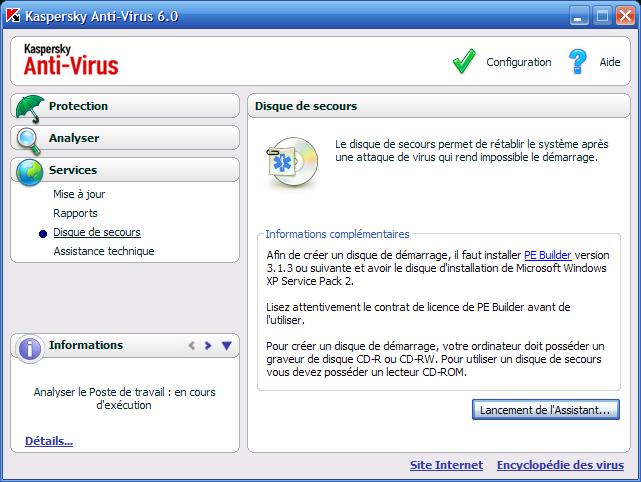Follow the PE Builder hyperlink
The width and height of the screenshot is (641, 482).
(547, 255)
